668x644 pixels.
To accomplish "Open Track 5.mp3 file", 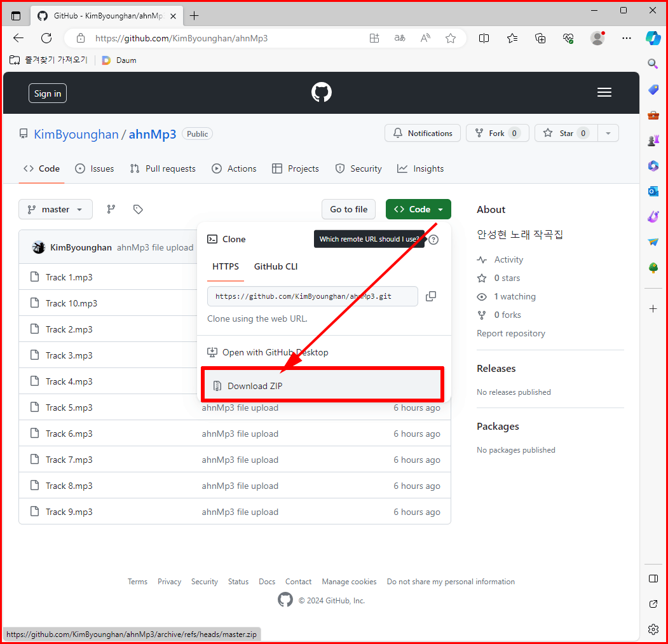I will [x=69, y=408].
